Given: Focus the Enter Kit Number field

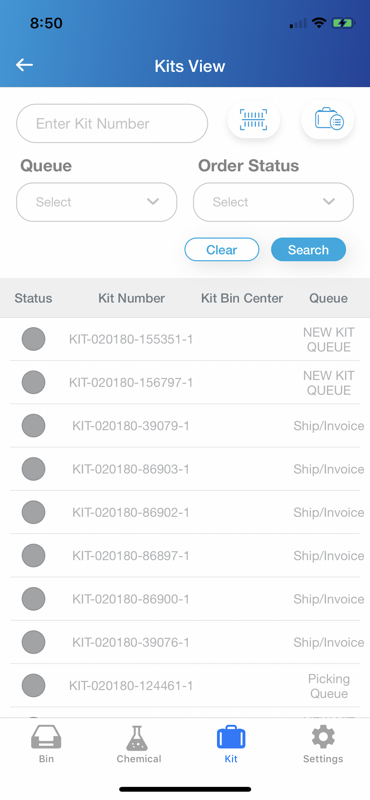Looking at the screenshot, I should [x=112, y=123].
